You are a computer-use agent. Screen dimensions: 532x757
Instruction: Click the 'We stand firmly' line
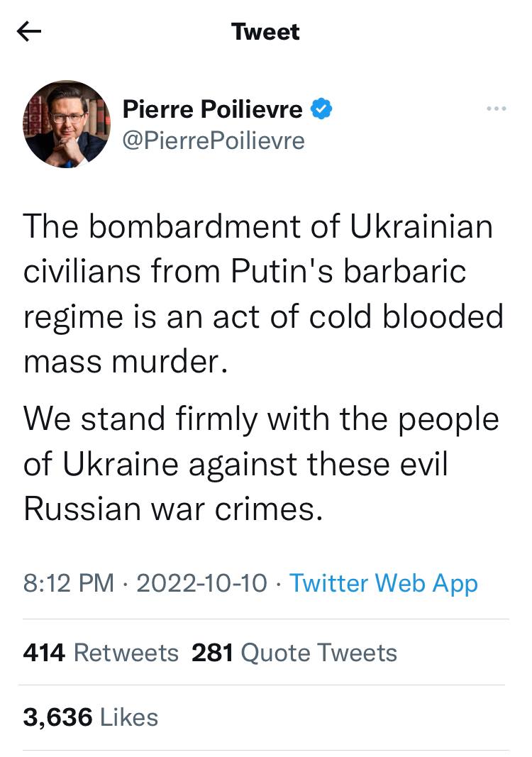[x=261, y=419]
